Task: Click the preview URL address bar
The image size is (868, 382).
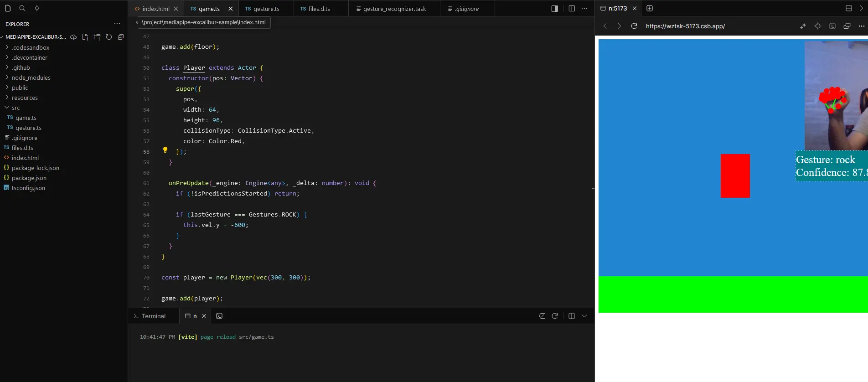Action: pyautogui.click(x=685, y=26)
